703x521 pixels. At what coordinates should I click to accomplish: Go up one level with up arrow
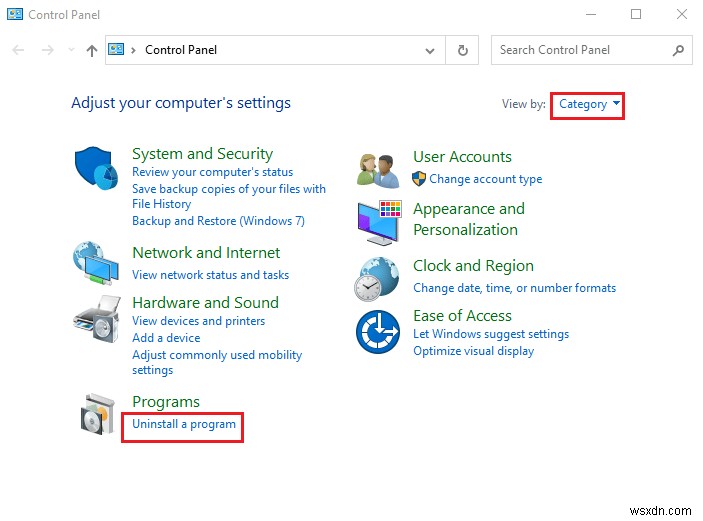point(91,50)
